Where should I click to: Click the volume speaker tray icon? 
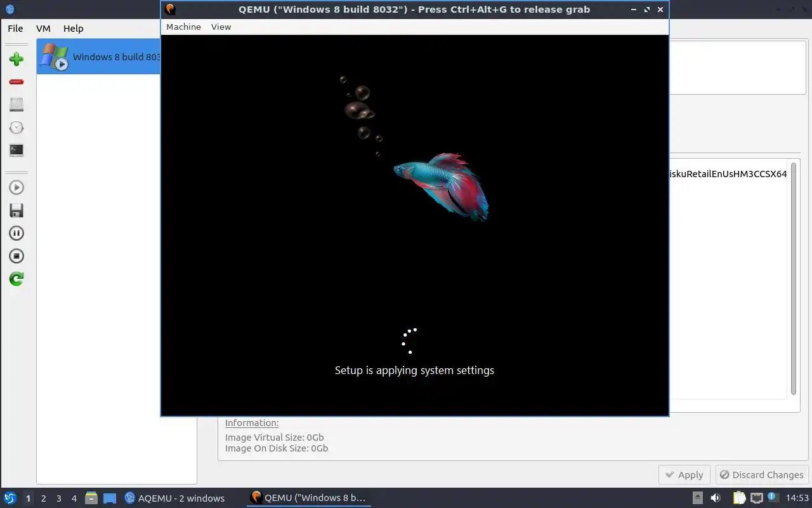[x=715, y=498]
